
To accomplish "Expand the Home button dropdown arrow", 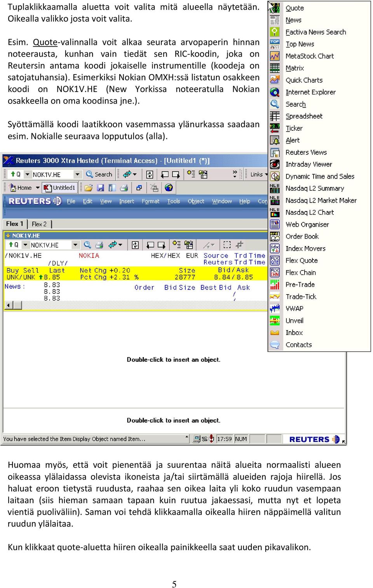I will [38, 188].
